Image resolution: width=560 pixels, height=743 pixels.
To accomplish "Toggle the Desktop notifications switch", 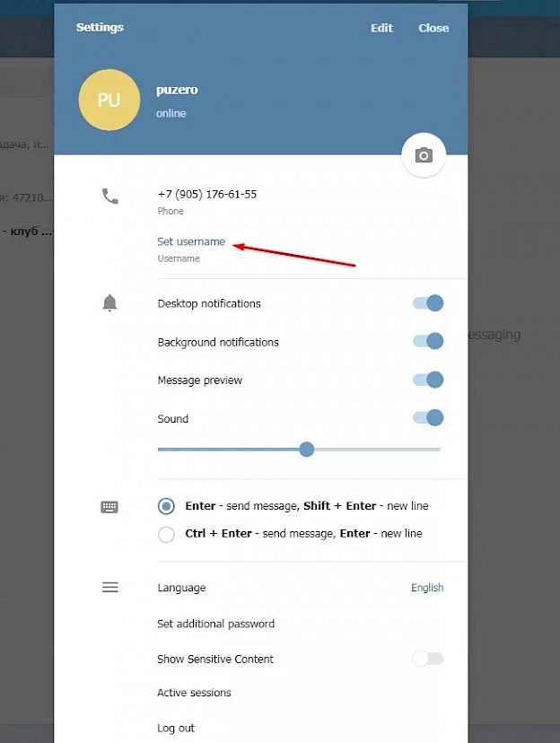I will 428,302.
